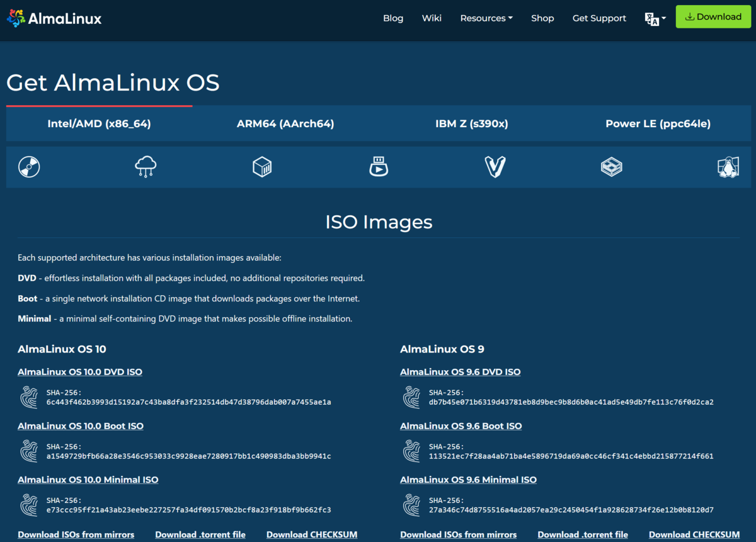Open Download CHECKSUM for OS 10
The image size is (756, 542).
[x=312, y=534]
